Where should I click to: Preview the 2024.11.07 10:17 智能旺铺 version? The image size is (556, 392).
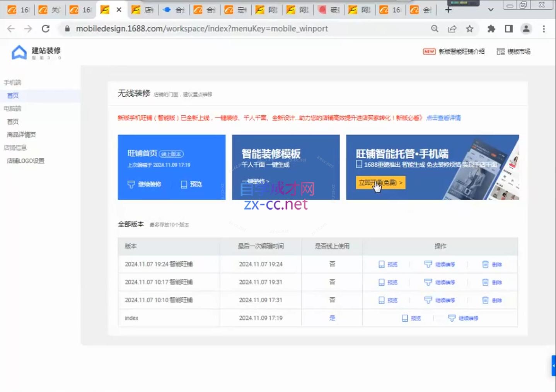click(388, 282)
